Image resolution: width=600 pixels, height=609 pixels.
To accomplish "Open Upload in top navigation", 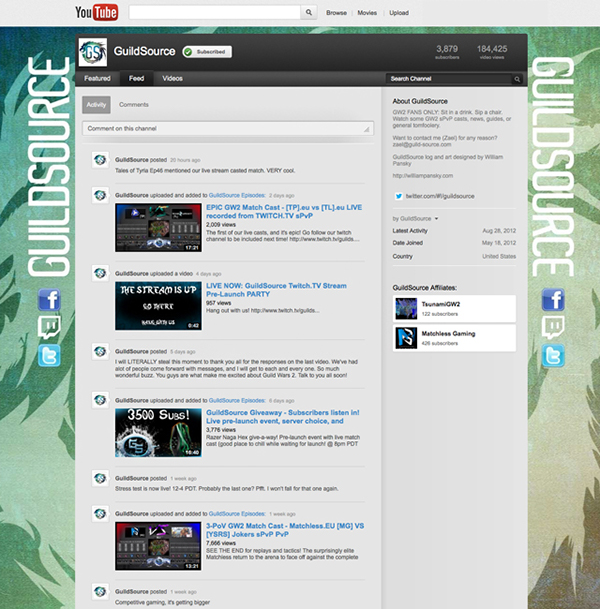I will [399, 13].
